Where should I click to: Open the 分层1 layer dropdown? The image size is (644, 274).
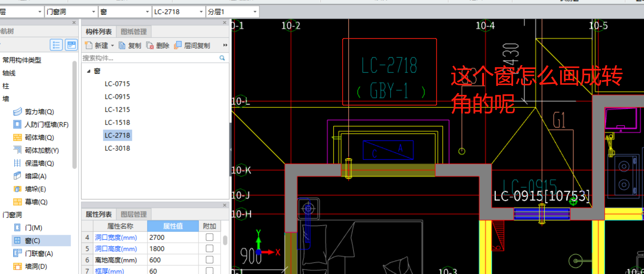255,12
